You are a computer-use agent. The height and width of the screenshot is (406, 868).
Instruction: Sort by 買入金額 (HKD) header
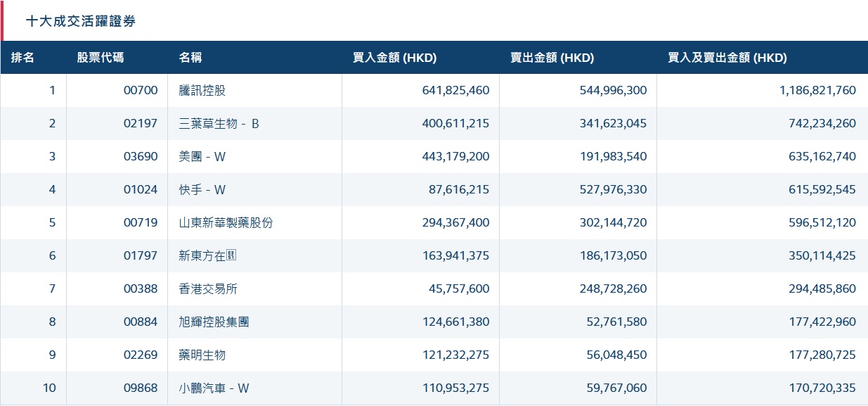coord(394,58)
